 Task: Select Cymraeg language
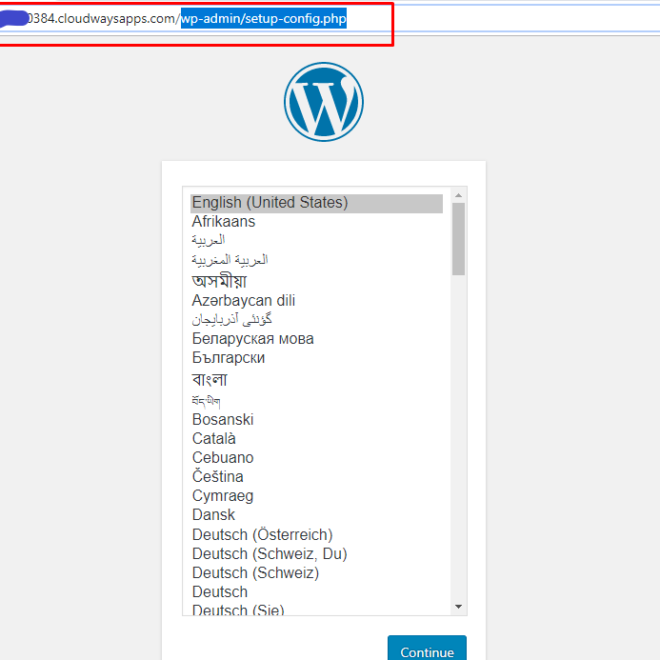317,496
